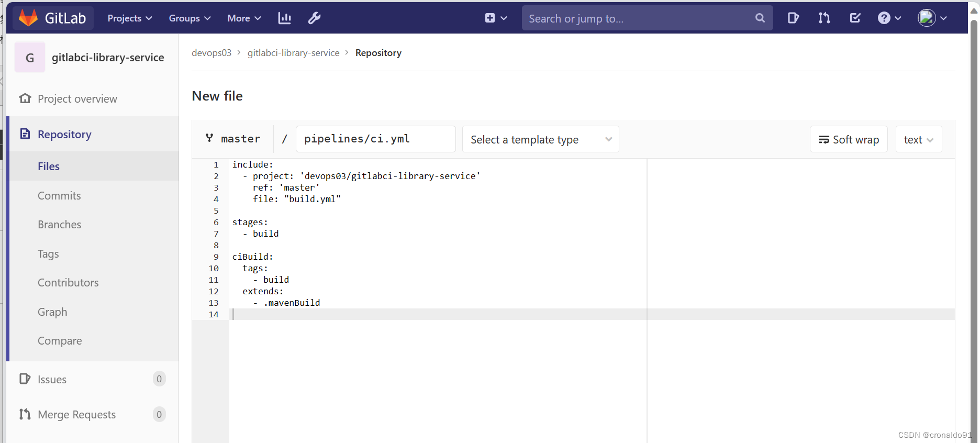980x443 pixels.
Task: Open To-Do list icon in navbar
Action: 855,18
